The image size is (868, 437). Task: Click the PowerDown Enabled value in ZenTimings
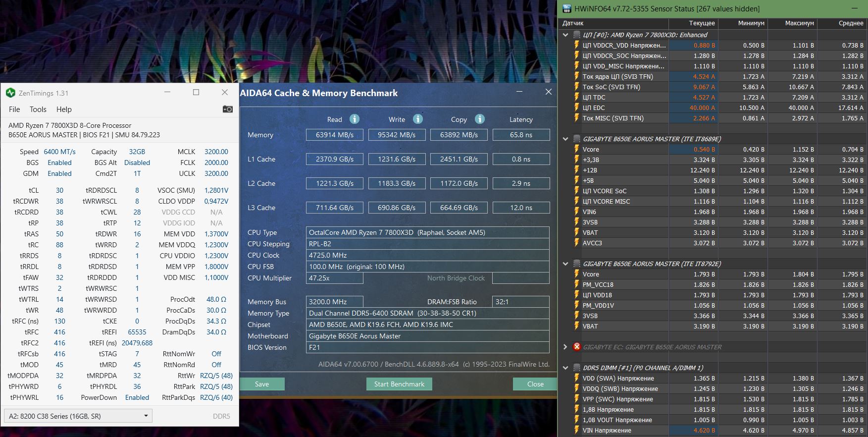[x=137, y=397]
